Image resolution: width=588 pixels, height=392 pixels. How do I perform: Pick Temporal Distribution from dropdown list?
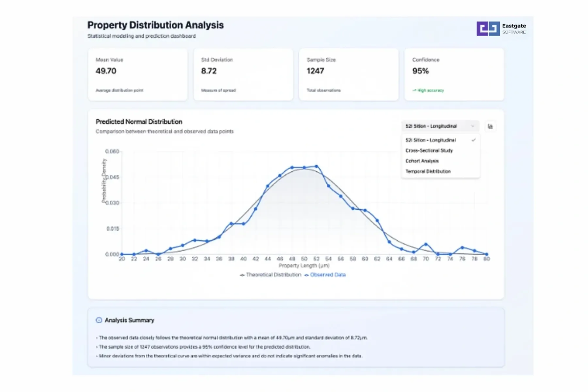pyautogui.click(x=428, y=171)
